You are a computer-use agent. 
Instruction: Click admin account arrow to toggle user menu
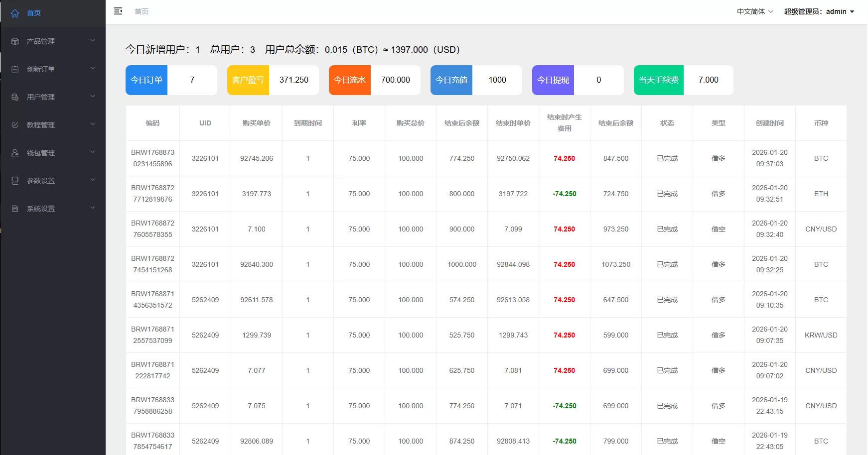pos(852,11)
